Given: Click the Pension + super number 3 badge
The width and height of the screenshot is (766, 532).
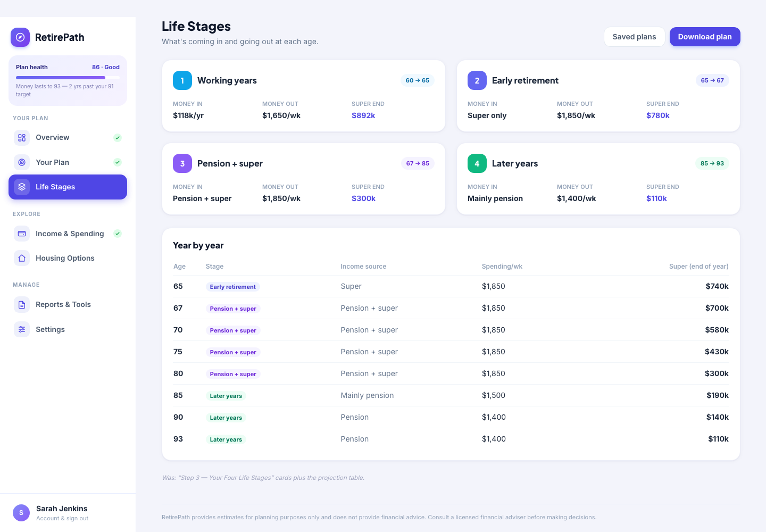Looking at the screenshot, I should tap(182, 163).
